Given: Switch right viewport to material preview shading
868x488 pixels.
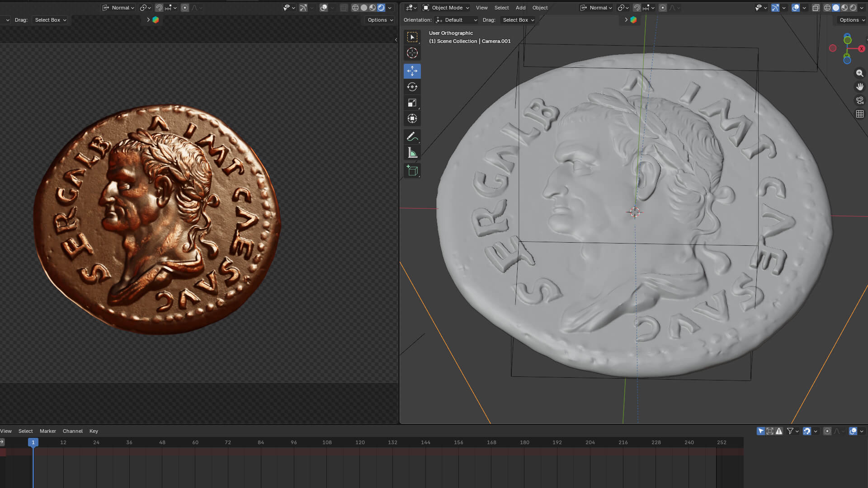Looking at the screenshot, I should point(844,8).
